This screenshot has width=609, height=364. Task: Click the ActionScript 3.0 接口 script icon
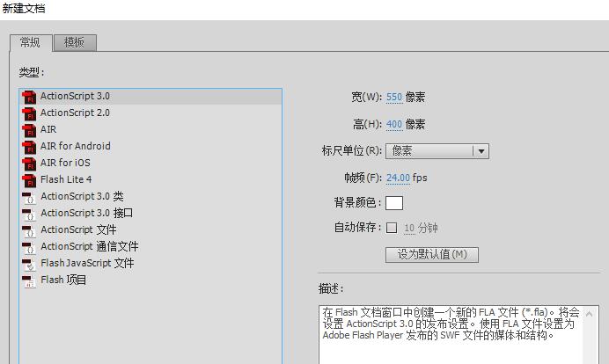click(29, 214)
